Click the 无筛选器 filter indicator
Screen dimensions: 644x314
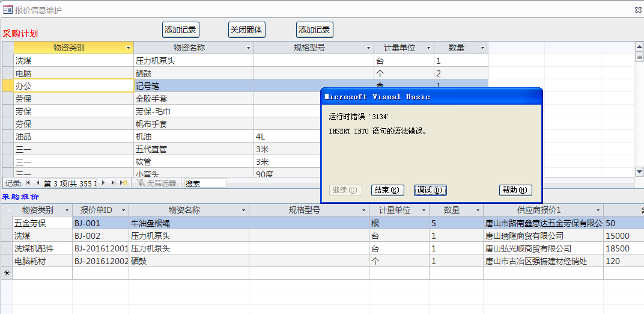(x=156, y=183)
